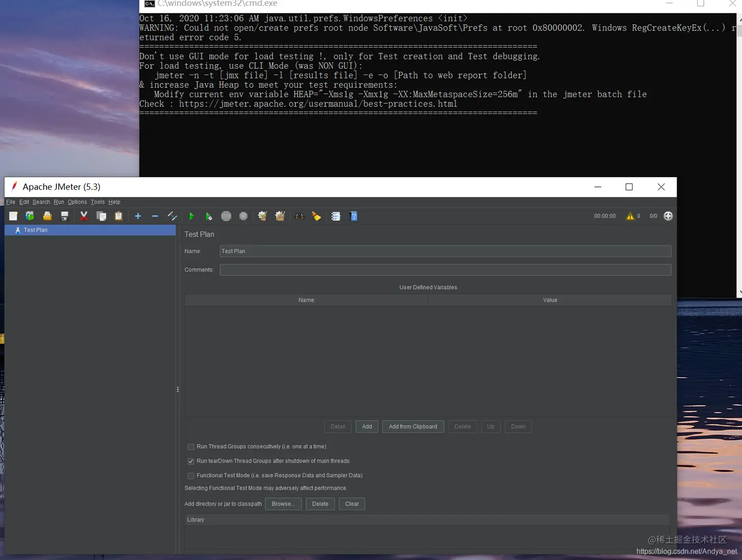742x560 pixels.
Task: Open the Function Helper list icon
Action: (x=336, y=216)
